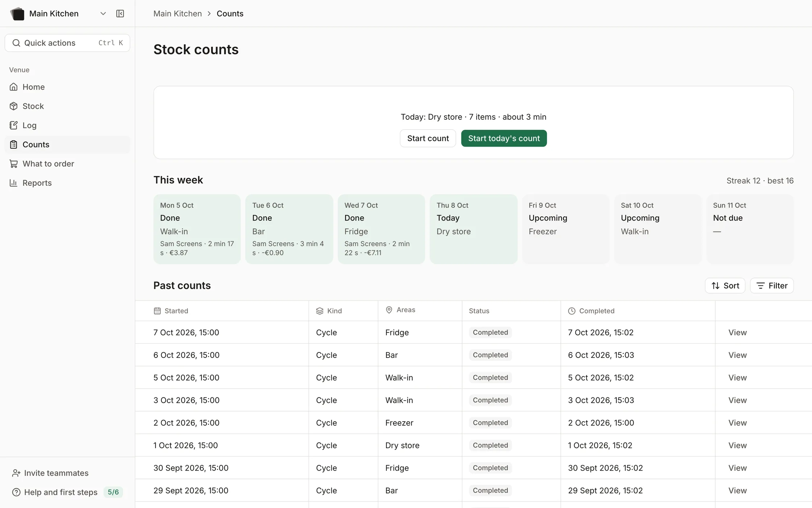Click the Completed column clock icon
The image size is (812, 508).
click(571, 311)
